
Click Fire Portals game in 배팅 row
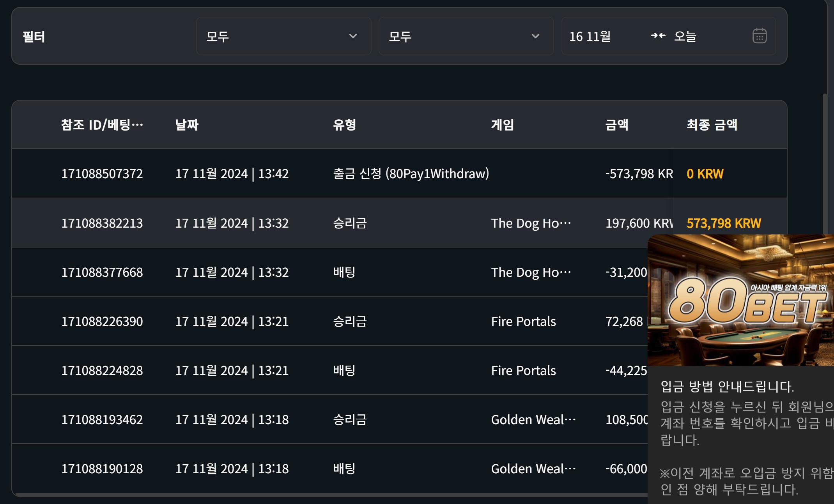click(x=523, y=370)
